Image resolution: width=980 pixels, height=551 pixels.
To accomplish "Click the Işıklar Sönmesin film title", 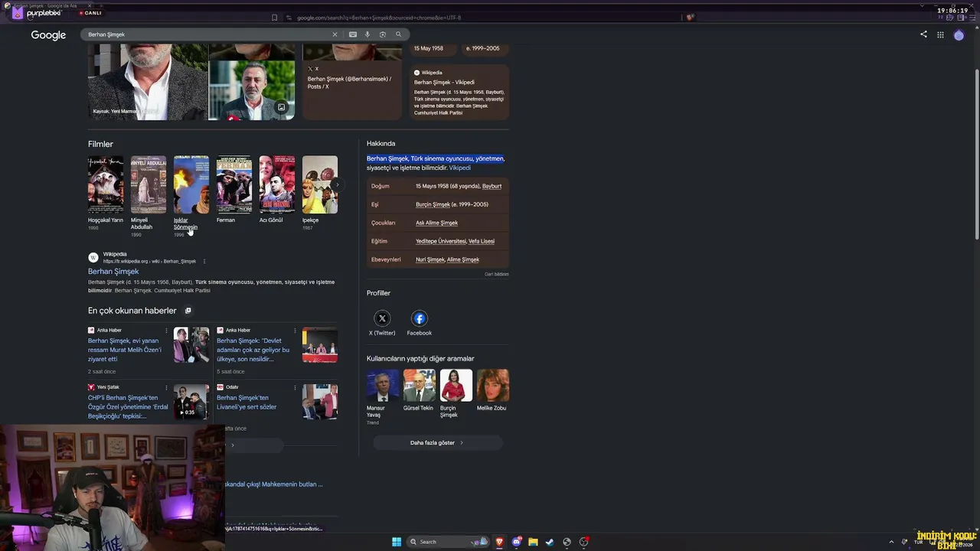I will [x=185, y=223].
